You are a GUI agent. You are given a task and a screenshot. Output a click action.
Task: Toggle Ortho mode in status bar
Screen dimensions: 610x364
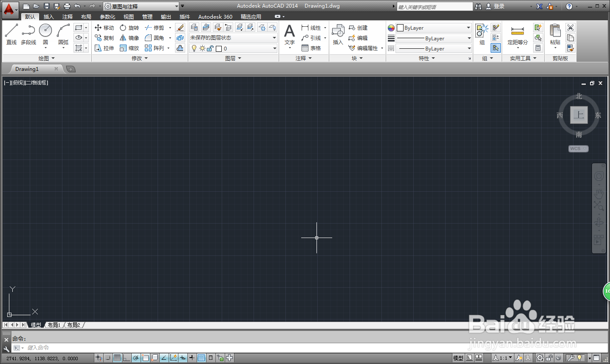tap(127, 358)
